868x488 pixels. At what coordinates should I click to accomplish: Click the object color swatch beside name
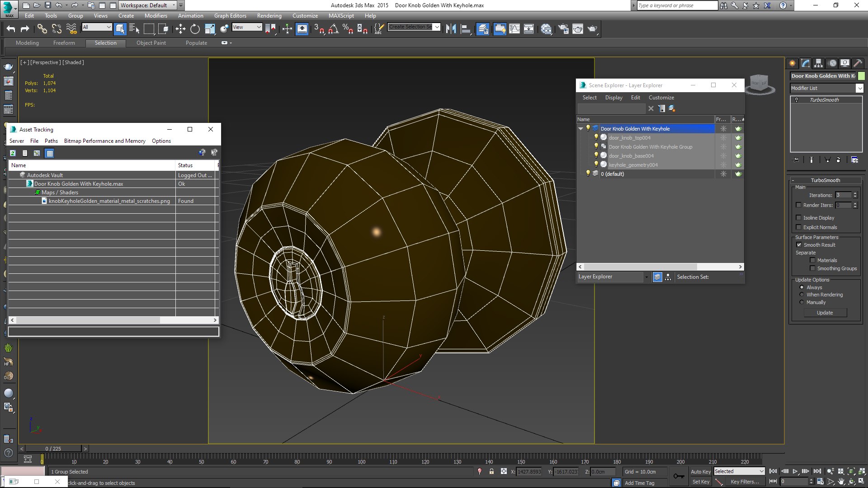(862, 76)
